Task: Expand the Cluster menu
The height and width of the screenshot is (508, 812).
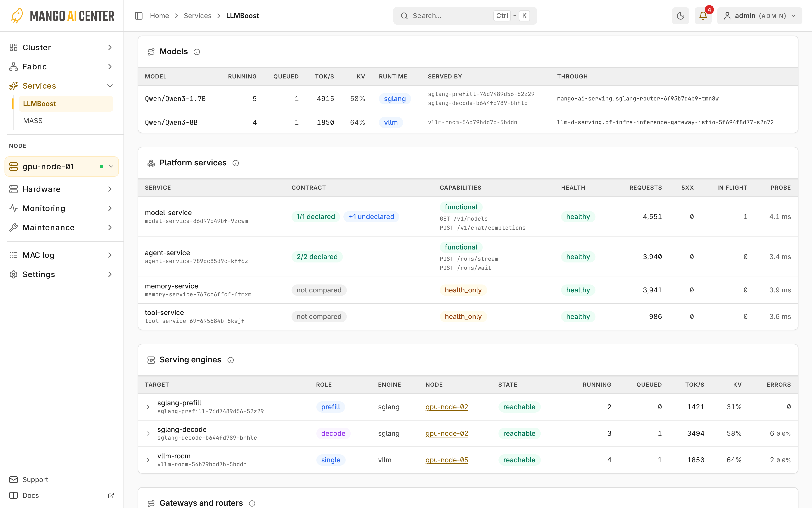Action: click(62, 47)
